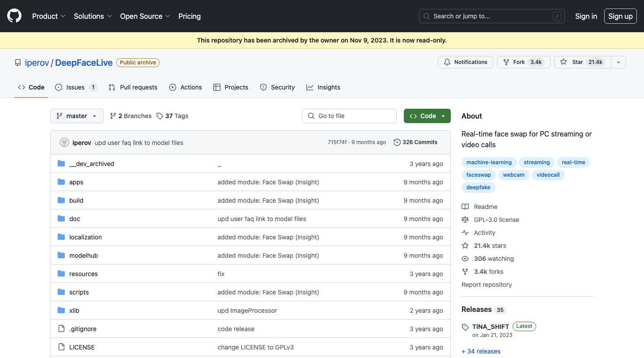Open the .gitignore file
This screenshot has width=644, height=358.
(x=83, y=329)
